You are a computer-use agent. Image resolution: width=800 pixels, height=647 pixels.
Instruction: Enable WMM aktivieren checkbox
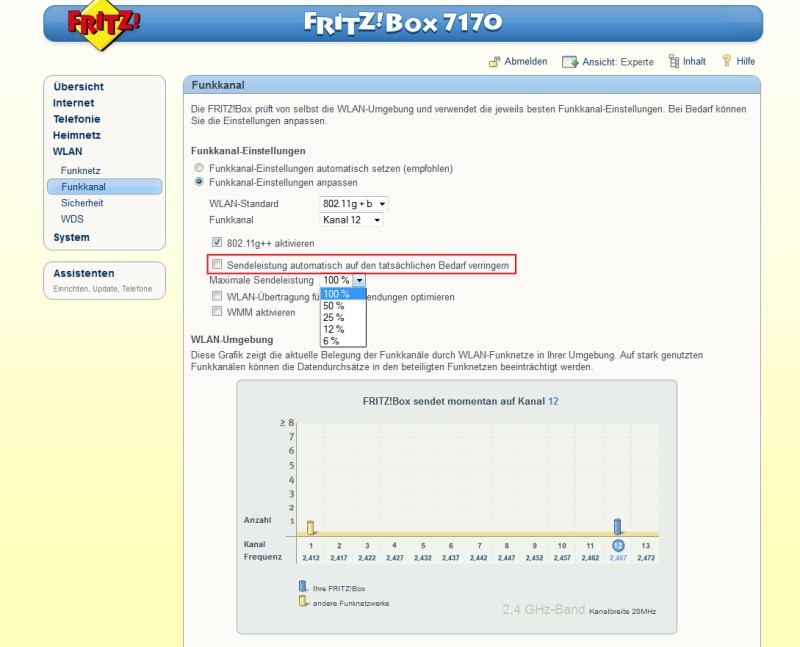pos(217,311)
